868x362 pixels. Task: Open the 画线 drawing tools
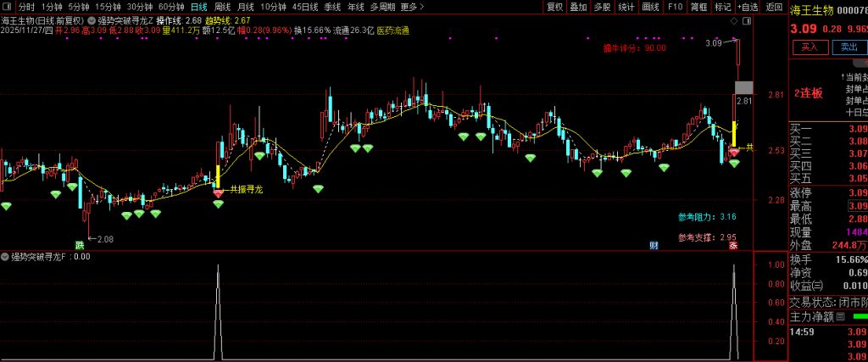coord(650,7)
